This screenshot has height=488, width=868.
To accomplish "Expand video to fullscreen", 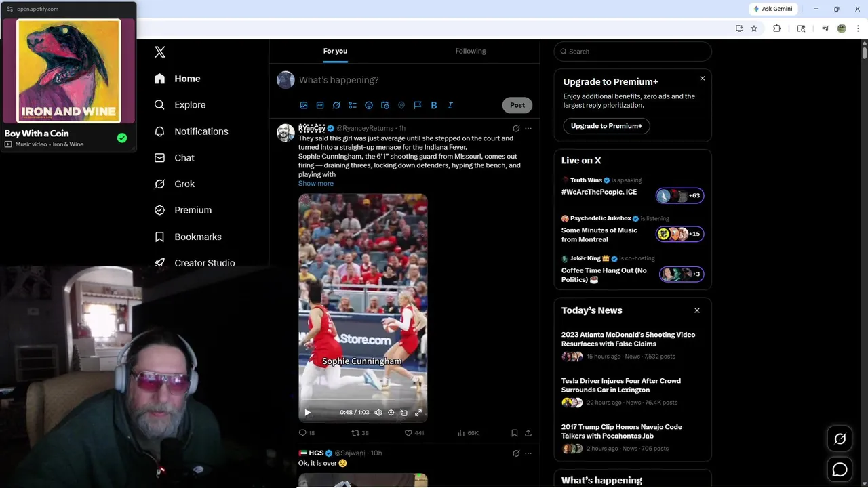I will 418,412.
